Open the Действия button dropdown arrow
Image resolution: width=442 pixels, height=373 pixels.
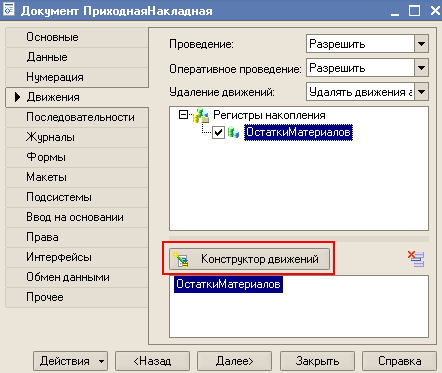tap(101, 361)
